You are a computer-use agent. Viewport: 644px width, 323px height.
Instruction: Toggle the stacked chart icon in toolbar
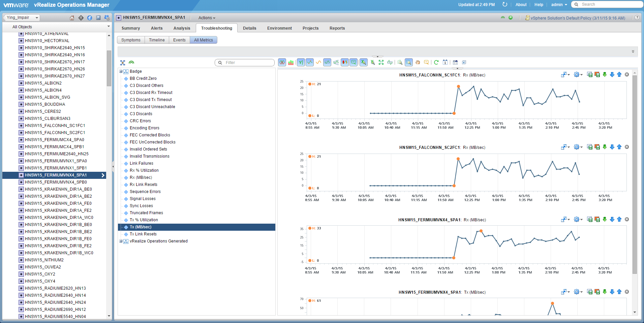(291, 62)
